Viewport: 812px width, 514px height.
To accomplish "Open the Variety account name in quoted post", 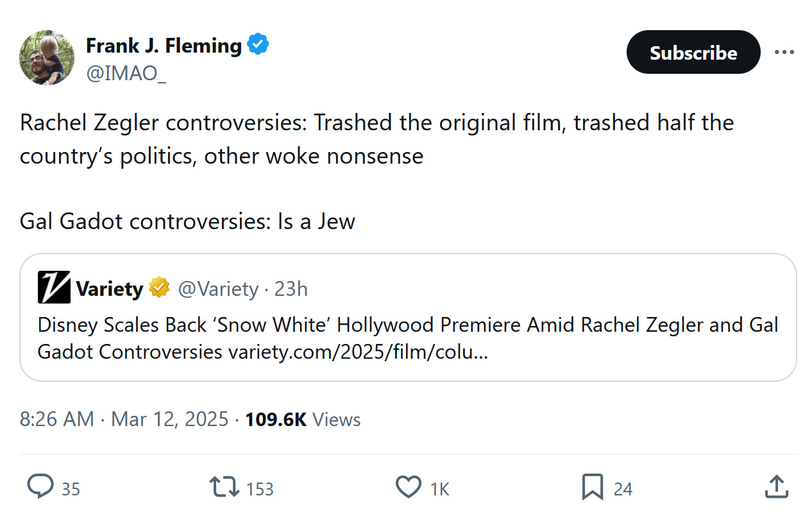I will coord(109,289).
